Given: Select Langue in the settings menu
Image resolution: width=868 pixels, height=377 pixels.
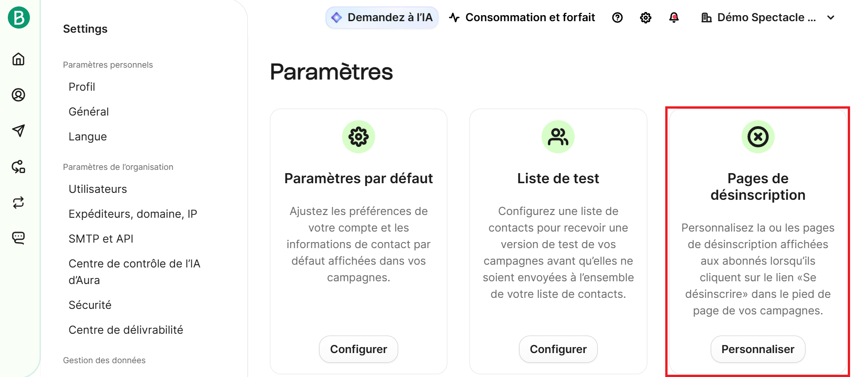Looking at the screenshot, I should pyautogui.click(x=88, y=137).
